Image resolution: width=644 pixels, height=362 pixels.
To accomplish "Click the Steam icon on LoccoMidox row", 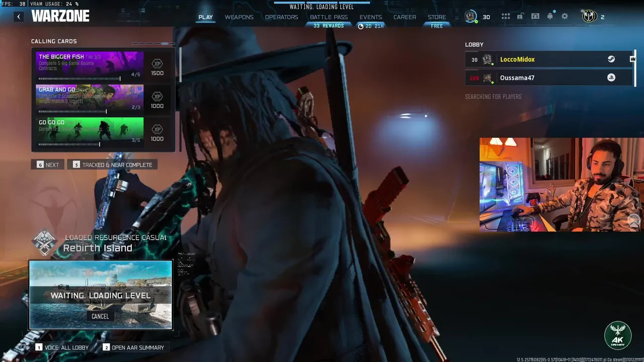I will point(611,59).
